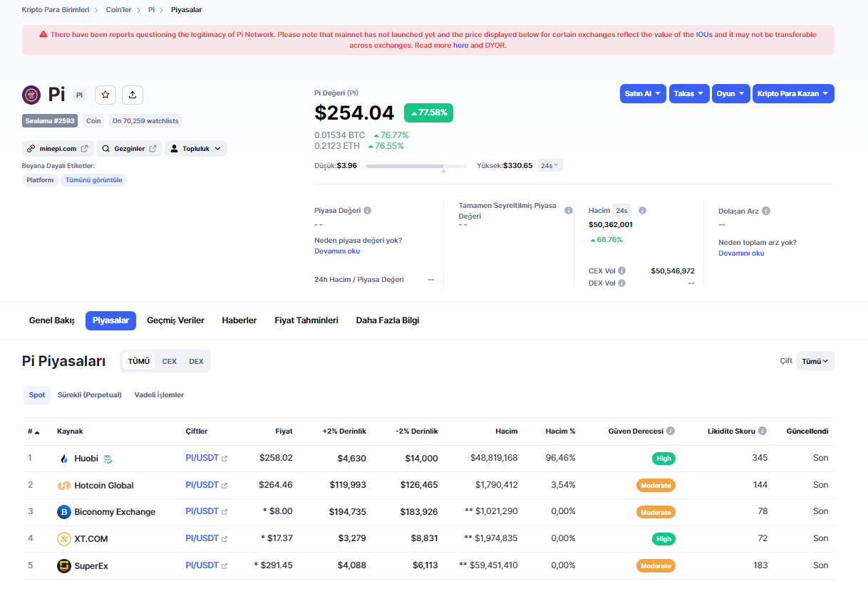Screen dimensions: 868x591
Task: Click the Huobi exchange logo
Action: point(64,459)
